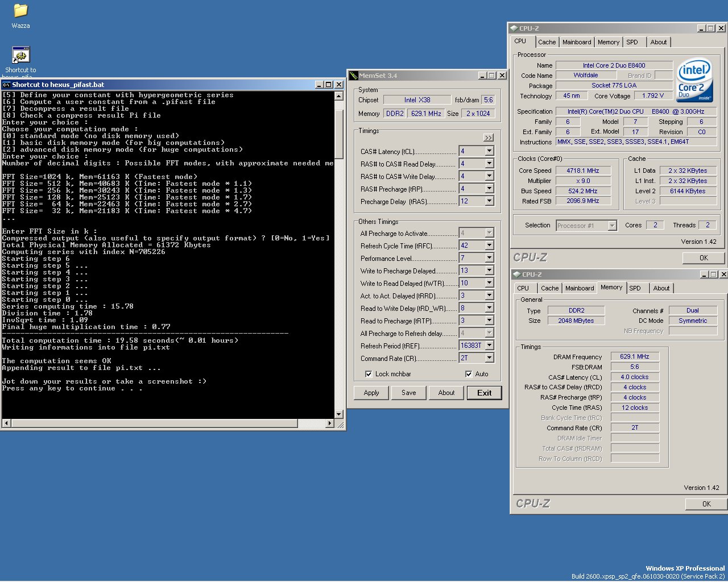Screen dimensions: 728x582
Task: Switch to CPU tab in lower CPU-Z
Action: click(x=523, y=288)
